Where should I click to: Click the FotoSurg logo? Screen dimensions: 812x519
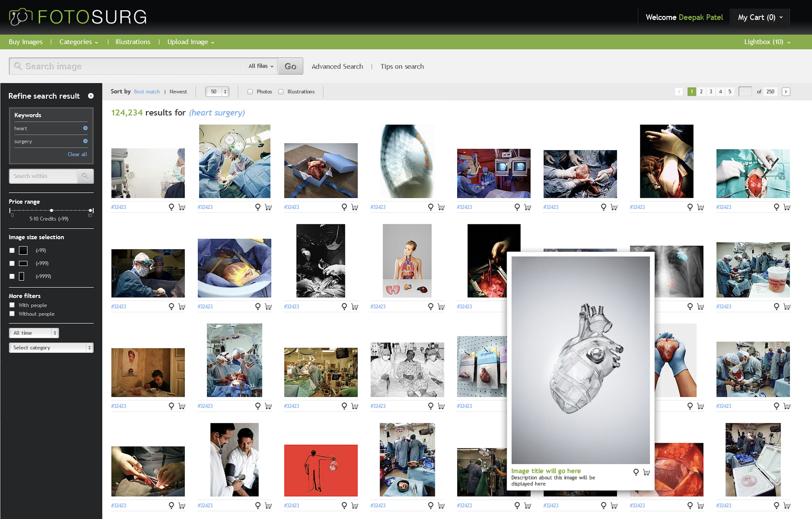pyautogui.click(x=78, y=17)
